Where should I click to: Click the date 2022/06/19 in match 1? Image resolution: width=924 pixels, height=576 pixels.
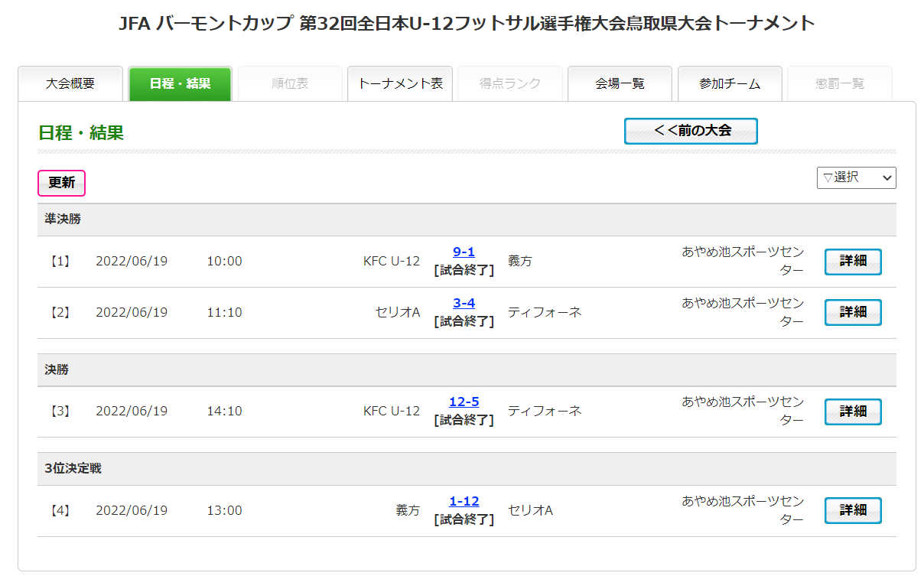click(132, 262)
